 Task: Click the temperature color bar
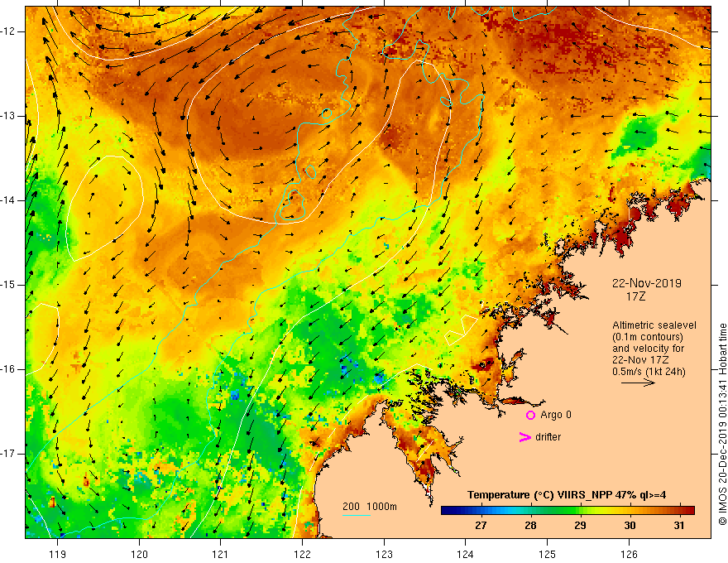tap(568, 511)
